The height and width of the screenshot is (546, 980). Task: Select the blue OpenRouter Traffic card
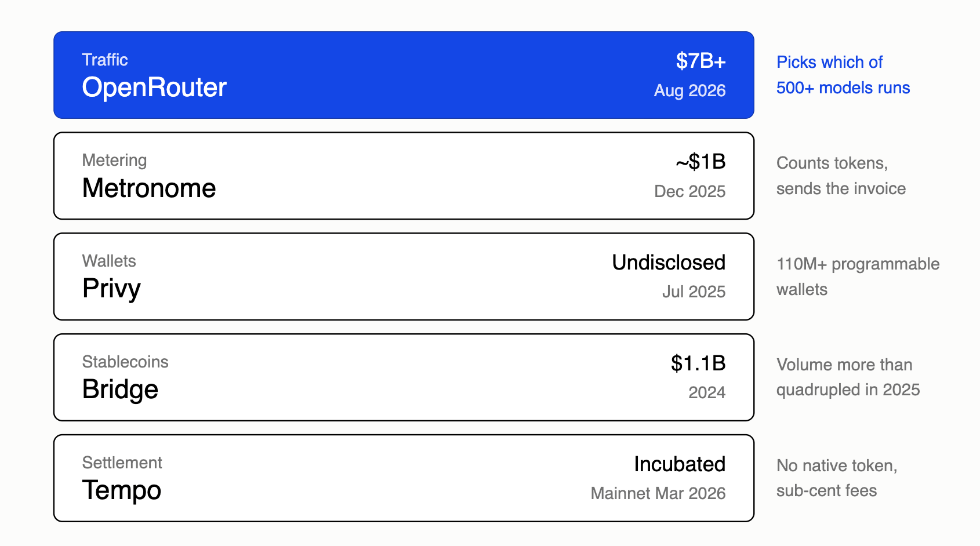[404, 75]
